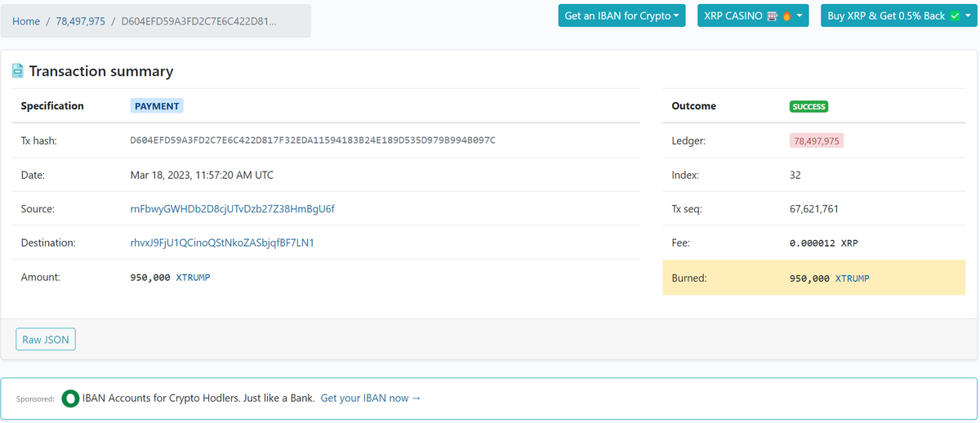Click the Transaction summary heading
This screenshot has width=980, height=423.
coord(101,71)
